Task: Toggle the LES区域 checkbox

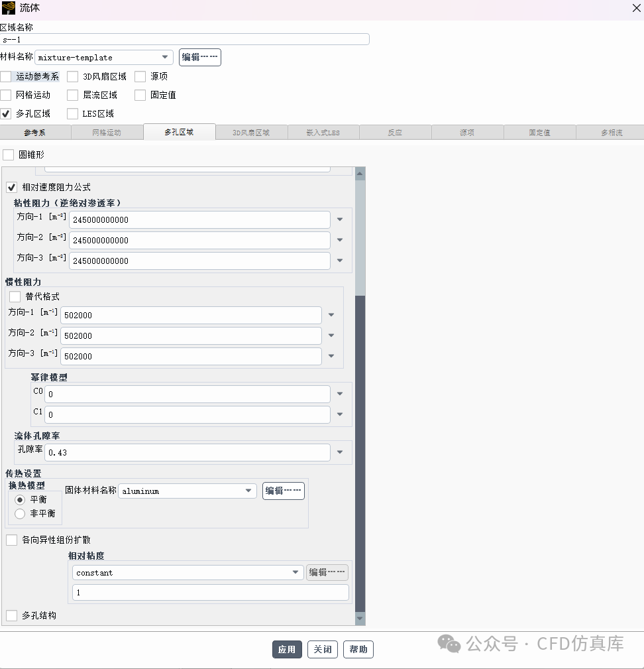Action: 72,113
